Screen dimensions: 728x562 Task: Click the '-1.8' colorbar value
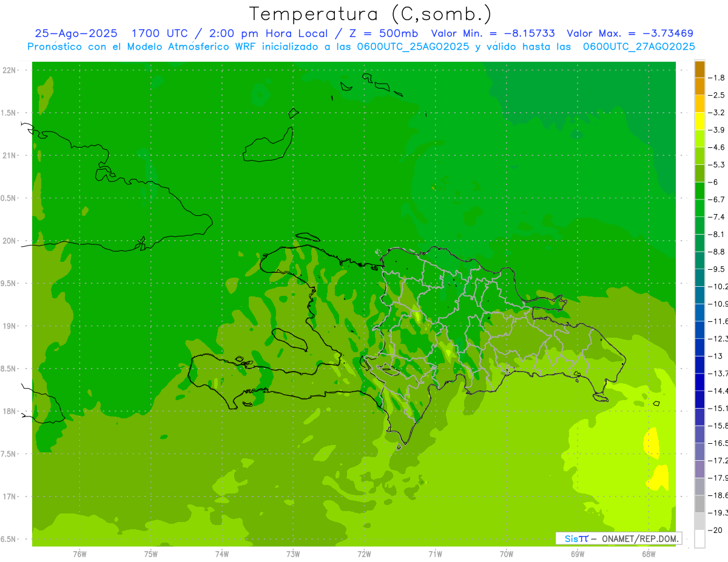click(716, 78)
